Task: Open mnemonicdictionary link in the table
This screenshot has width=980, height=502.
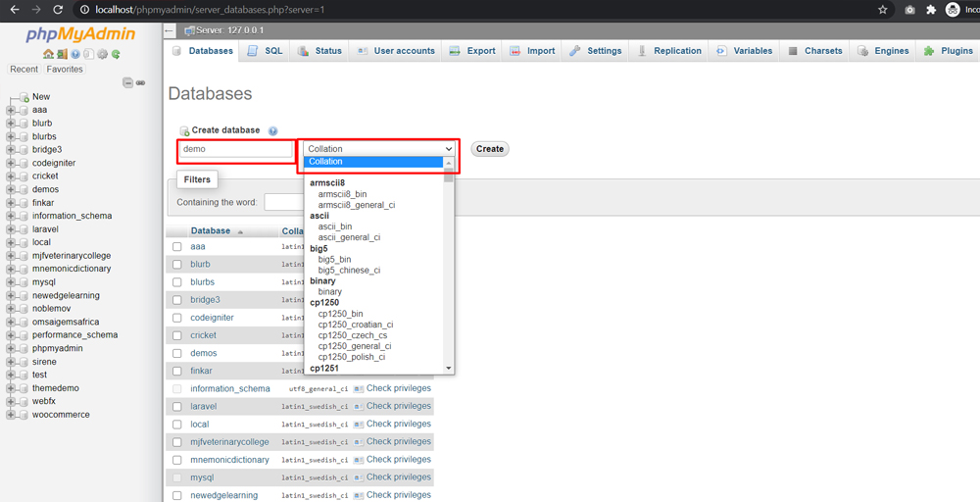Action: [x=230, y=460]
